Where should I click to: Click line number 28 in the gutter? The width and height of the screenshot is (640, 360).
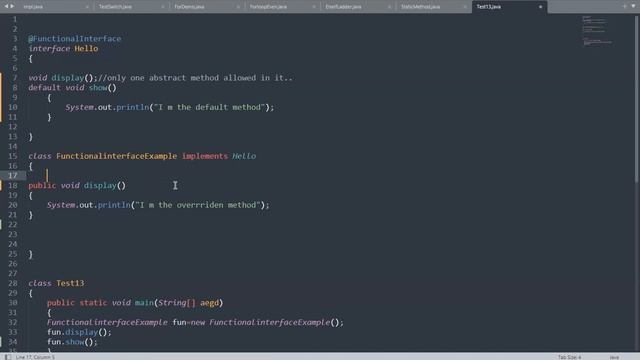pos(13,283)
